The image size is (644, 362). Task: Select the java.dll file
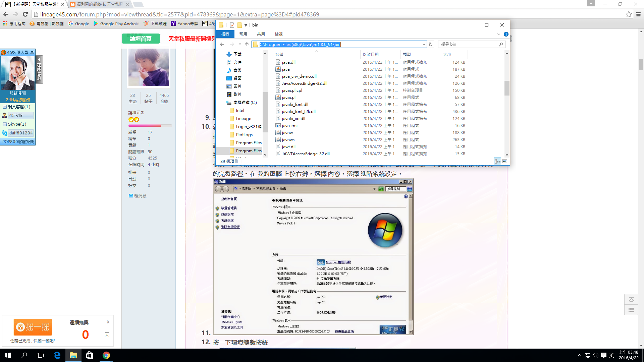coord(288,62)
